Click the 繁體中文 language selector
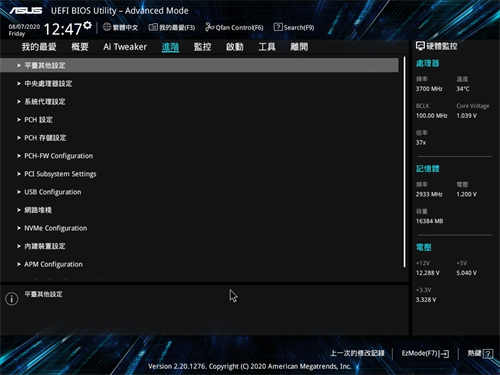Image resolution: width=500 pixels, height=375 pixels. click(x=125, y=27)
